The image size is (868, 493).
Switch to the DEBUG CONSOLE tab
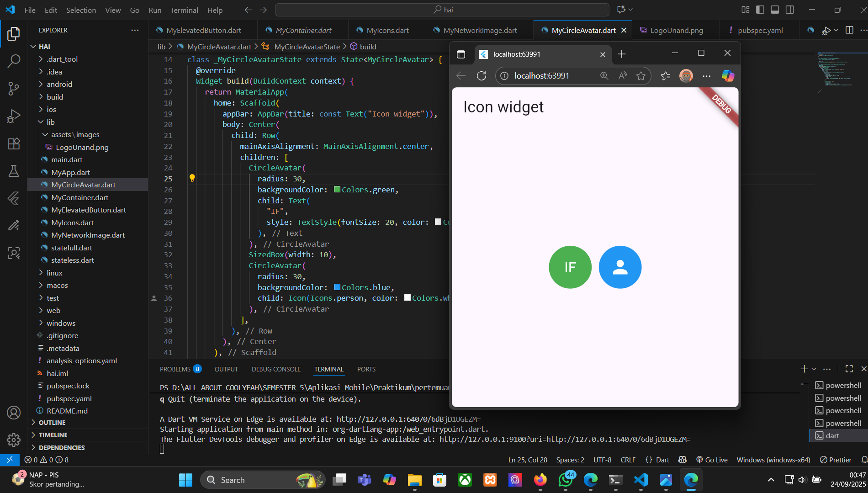click(x=276, y=369)
